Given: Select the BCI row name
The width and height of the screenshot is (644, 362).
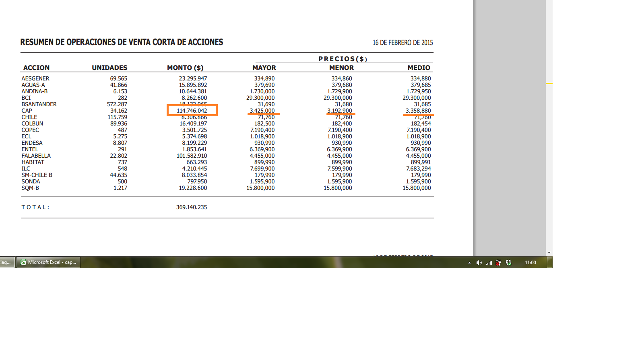Looking at the screenshot, I should coord(26,98).
